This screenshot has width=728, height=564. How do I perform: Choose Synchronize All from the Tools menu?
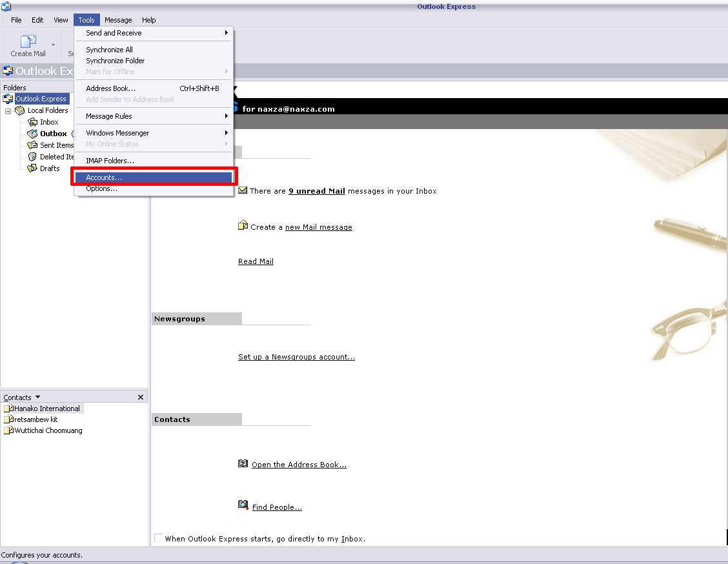[x=154, y=50]
